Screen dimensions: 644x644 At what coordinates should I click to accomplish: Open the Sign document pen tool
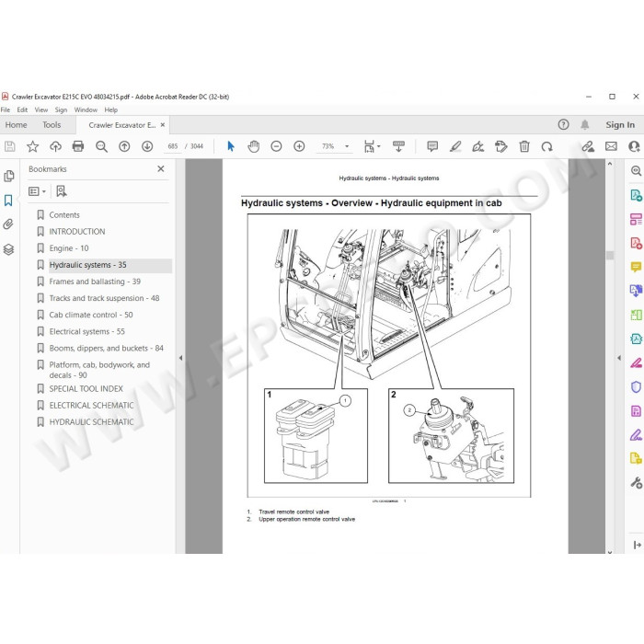(x=478, y=146)
